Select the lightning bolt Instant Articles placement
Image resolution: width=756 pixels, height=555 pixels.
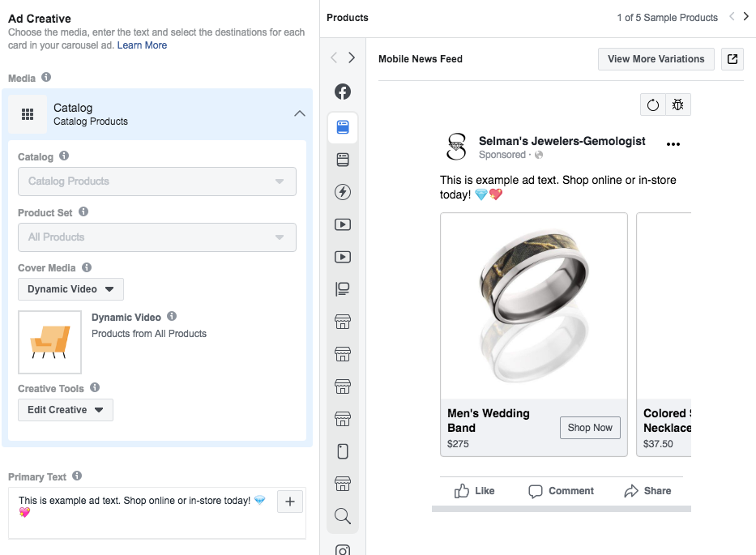coord(343,192)
